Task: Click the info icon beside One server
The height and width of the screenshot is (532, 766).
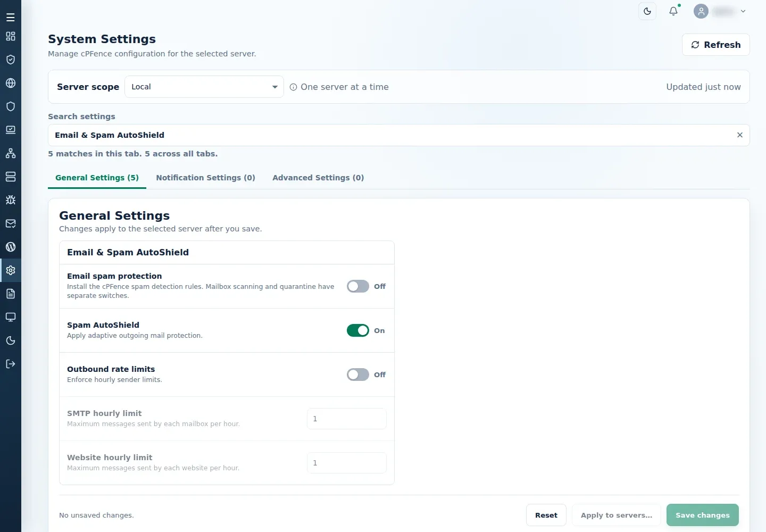Action: click(293, 87)
